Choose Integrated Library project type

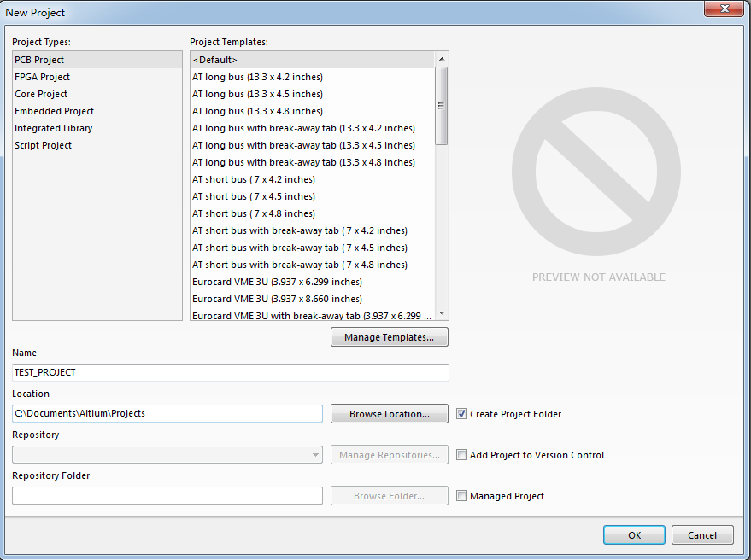click(53, 128)
